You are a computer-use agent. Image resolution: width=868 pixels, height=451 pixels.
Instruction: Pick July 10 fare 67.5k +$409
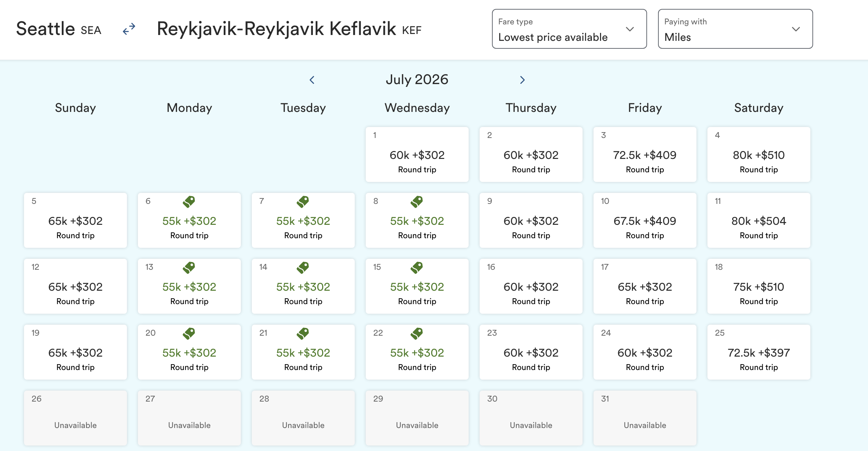coord(645,220)
